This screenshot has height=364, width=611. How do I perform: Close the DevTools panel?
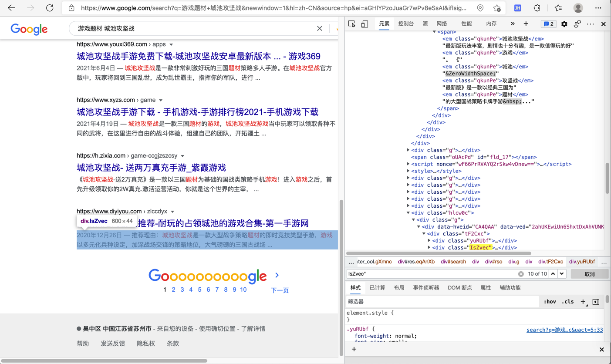603,24
